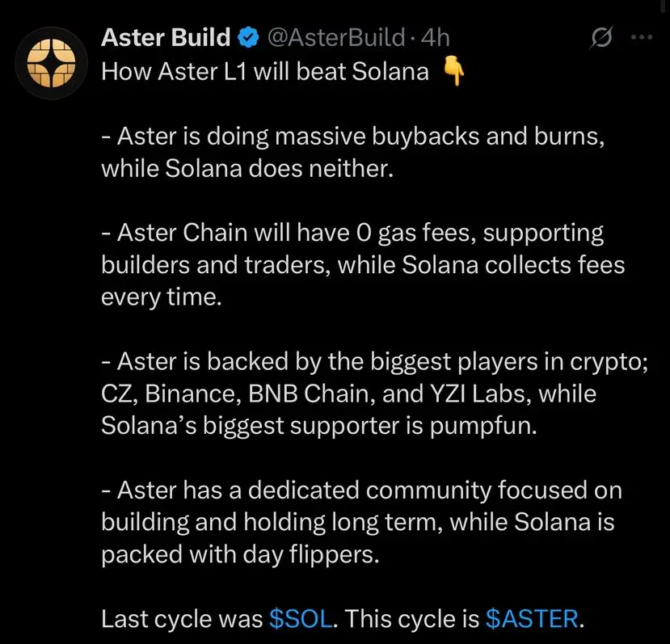This screenshot has height=644, width=670.
Task: Click the 'Last cycle was' sentence
Action: point(342,619)
